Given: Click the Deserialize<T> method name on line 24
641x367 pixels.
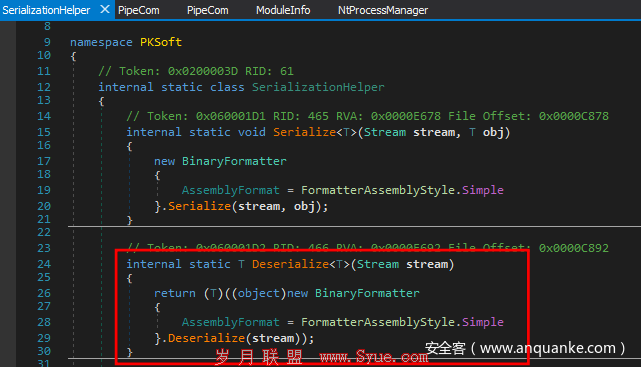Looking at the screenshot, I should tap(290, 264).
